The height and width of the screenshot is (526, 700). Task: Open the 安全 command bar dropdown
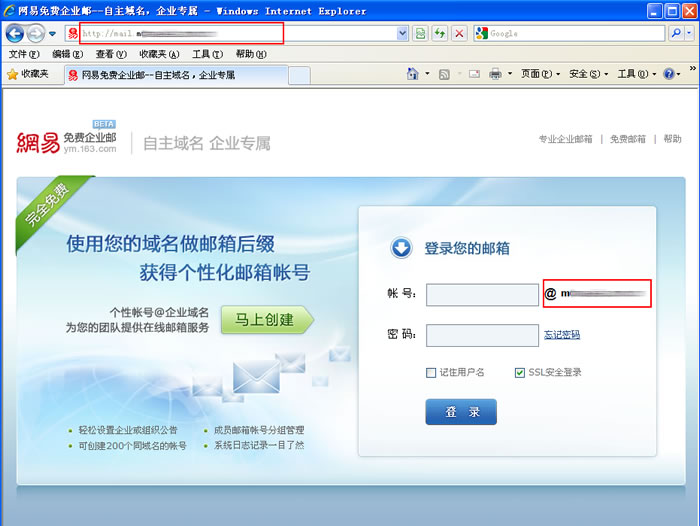tap(588, 74)
